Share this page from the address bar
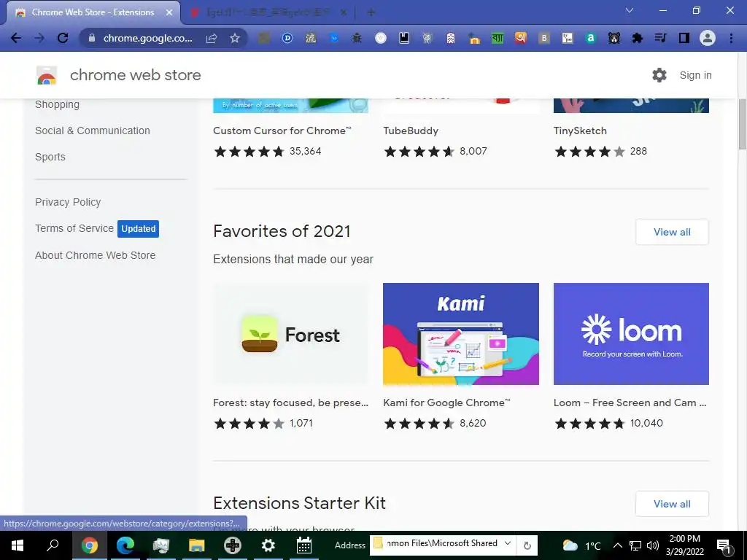This screenshot has width=747, height=560. (x=212, y=38)
